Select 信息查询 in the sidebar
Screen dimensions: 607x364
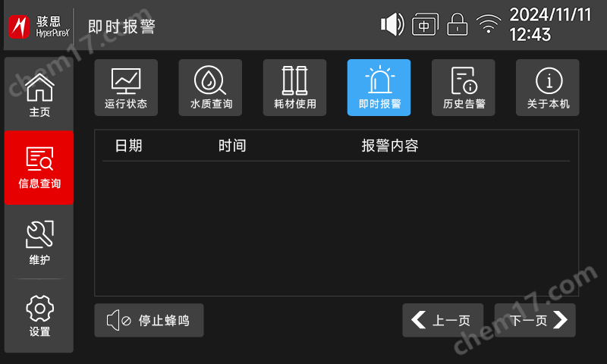[39, 168]
